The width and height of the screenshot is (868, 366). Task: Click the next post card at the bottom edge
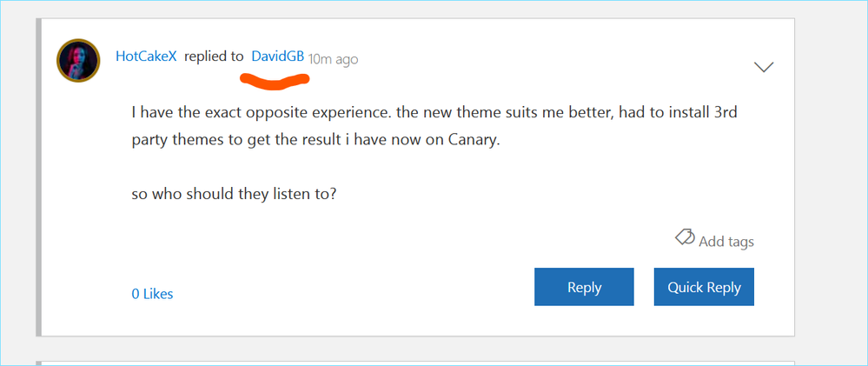pos(415,363)
